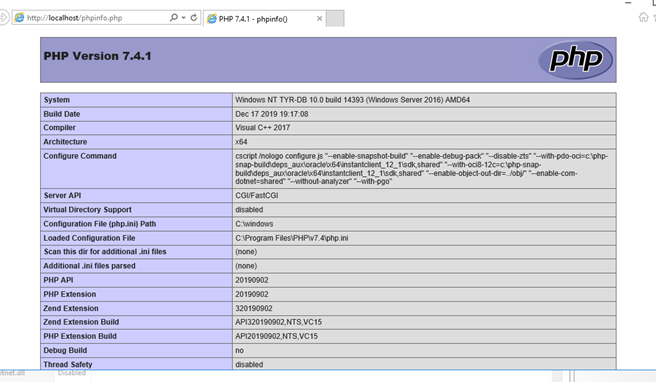This screenshot has height=382, width=656.
Task: Click the Debug Build label
Action: pyautogui.click(x=65, y=350)
